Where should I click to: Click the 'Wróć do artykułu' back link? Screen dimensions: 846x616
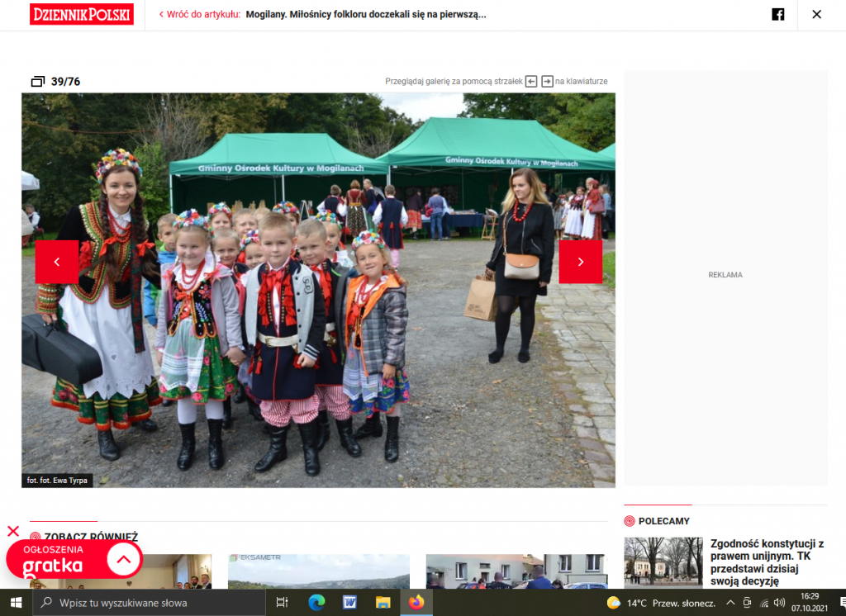point(199,14)
